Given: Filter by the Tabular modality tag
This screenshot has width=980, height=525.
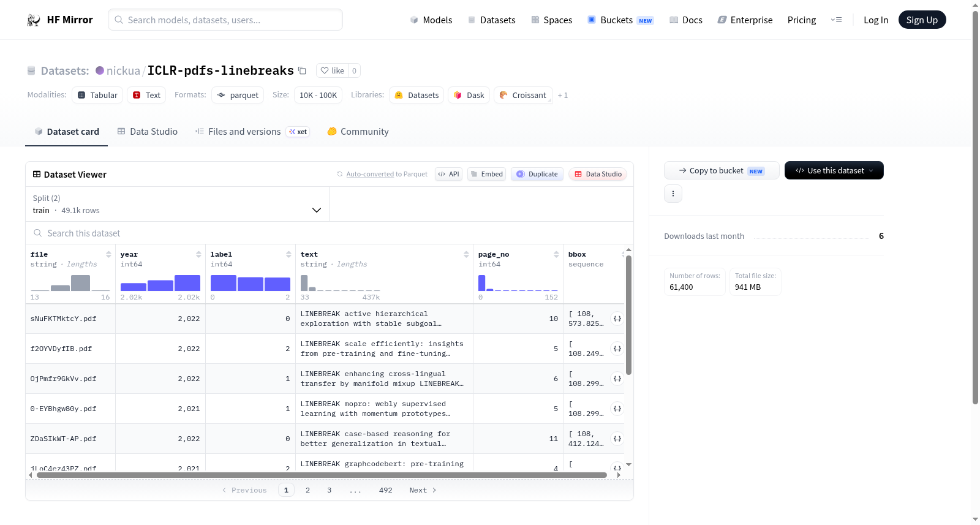Looking at the screenshot, I should click(97, 95).
